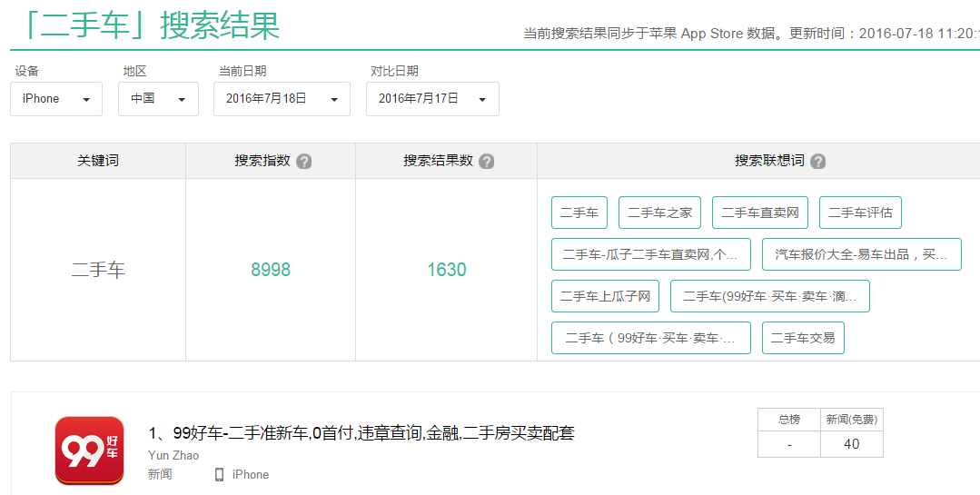Screen dimensions: 980x495
Task: Select suggested term 二手车之家
Action: point(660,213)
